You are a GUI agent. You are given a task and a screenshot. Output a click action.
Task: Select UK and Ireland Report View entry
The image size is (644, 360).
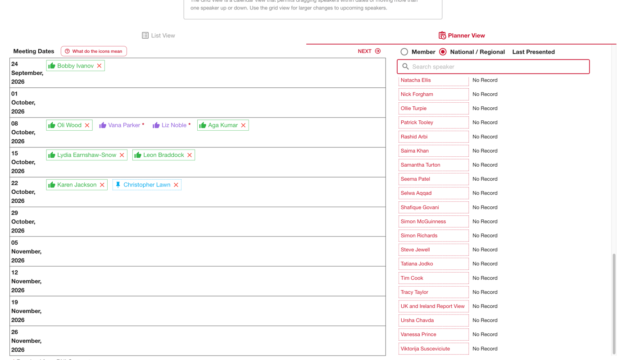point(433,306)
